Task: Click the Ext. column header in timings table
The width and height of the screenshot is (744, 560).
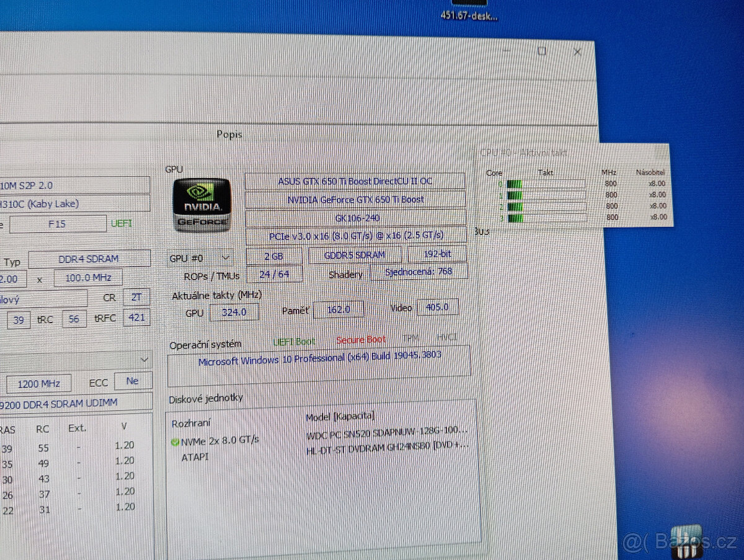Action: [77, 428]
